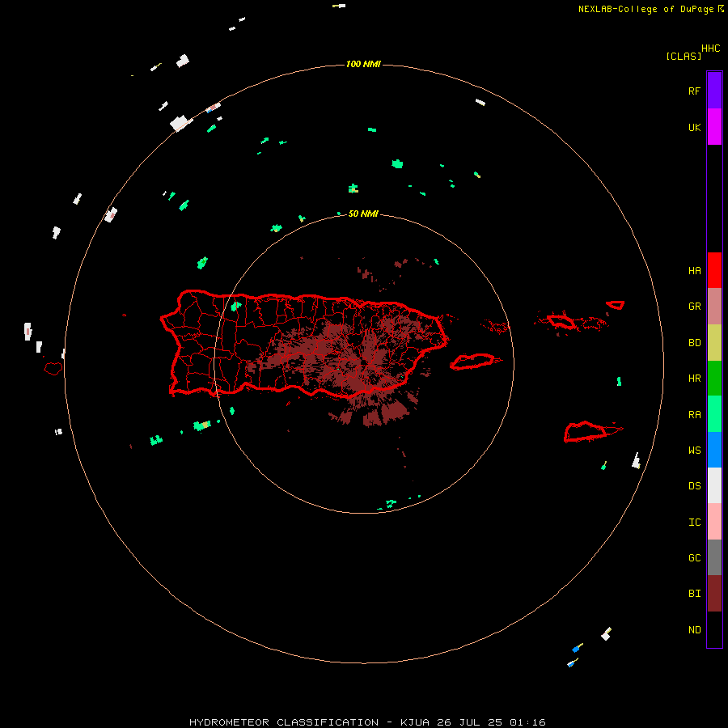Click the UK magenta legend swatch

pos(714,127)
